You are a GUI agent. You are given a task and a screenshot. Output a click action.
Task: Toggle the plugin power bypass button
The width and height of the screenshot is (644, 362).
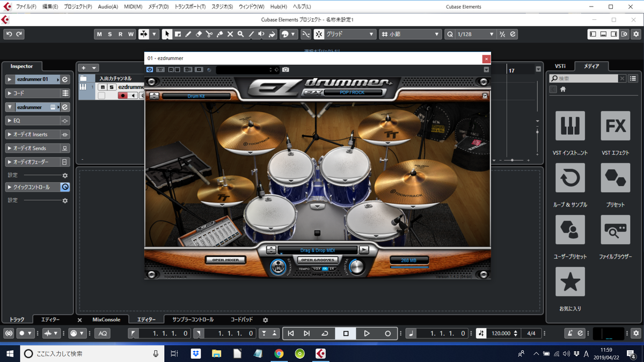pyautogui.click(x=150, y=70)
